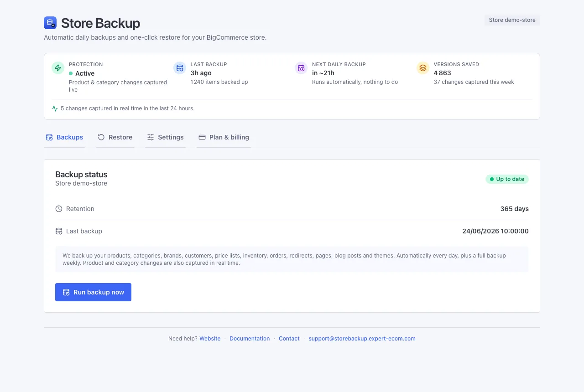Click the 'in ~21h' next backup value
The image size is (584, 392).
[x=323, y=73]
